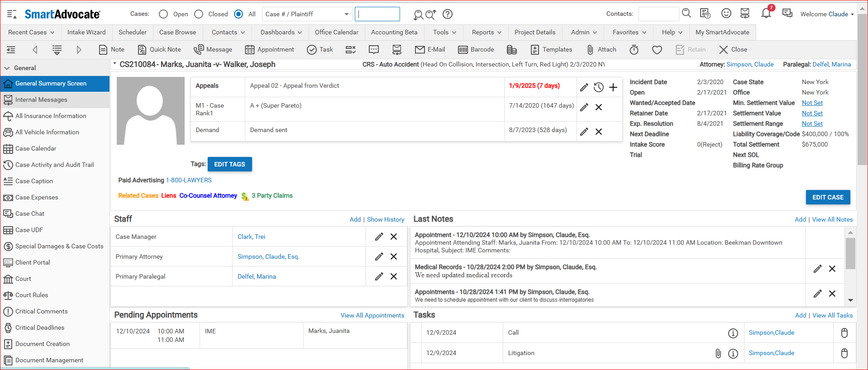Expand the Dashboards dropdown
This screenshot has width=868, height=370.
[x=281, y=33]
